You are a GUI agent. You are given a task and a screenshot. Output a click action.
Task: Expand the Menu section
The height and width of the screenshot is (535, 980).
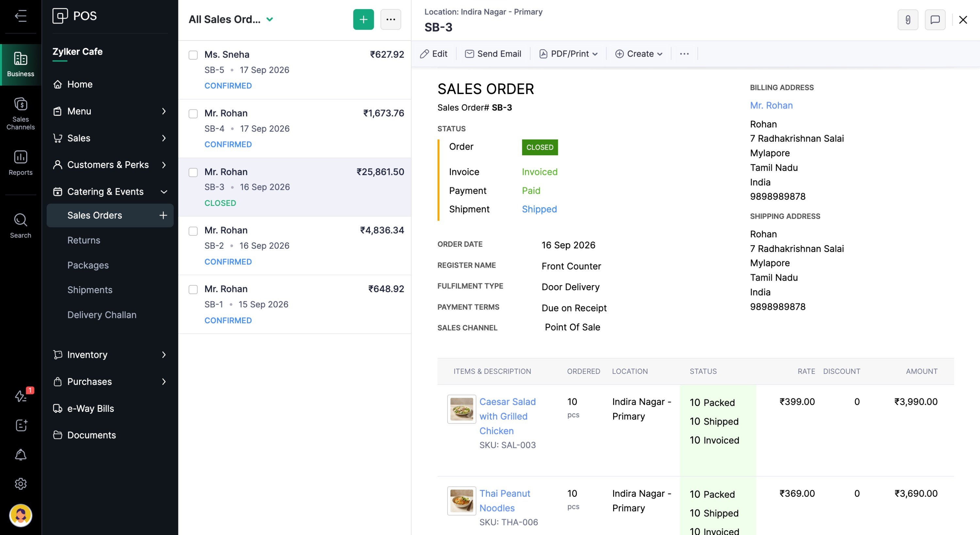(x=110, y=111)
